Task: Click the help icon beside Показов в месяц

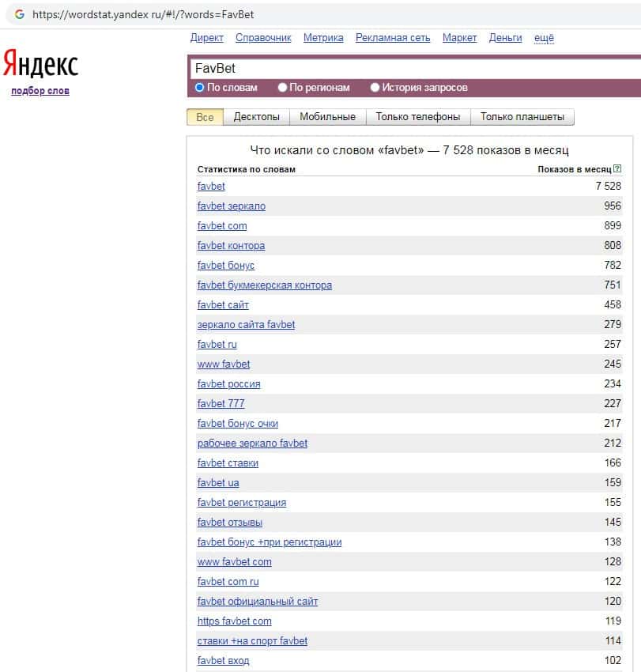Action: tap(617, 169)
